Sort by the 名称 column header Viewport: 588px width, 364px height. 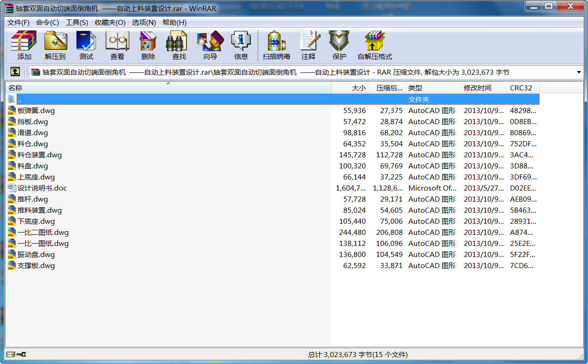168,88
